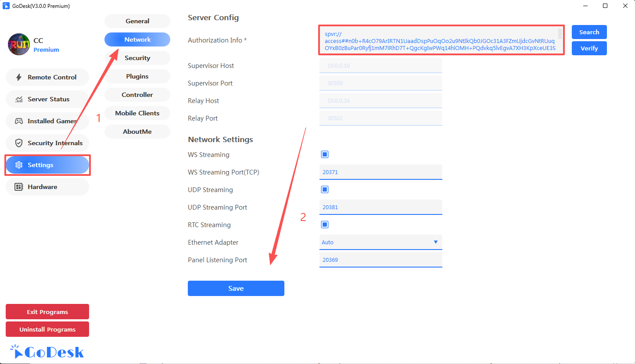The width and height of the screenshot is (635, 364).
Task: Disable the WS Streaming checkbox
Action: [325, 154]
